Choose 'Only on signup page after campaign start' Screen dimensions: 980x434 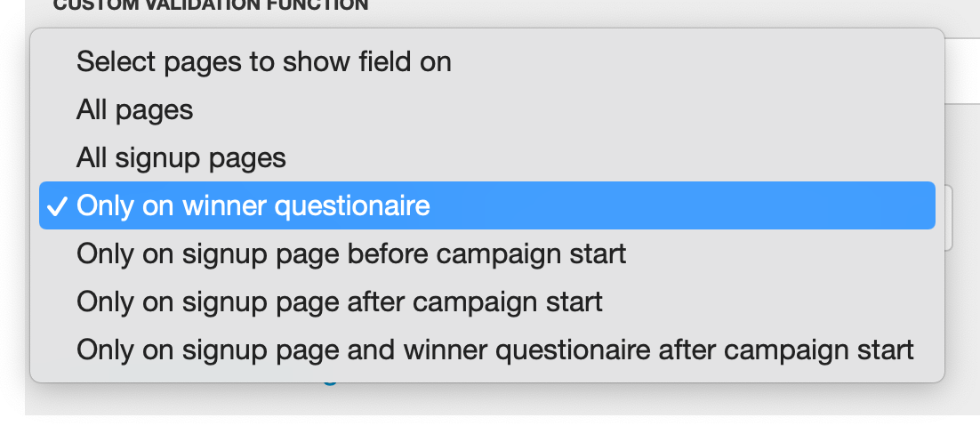[340, 302]
